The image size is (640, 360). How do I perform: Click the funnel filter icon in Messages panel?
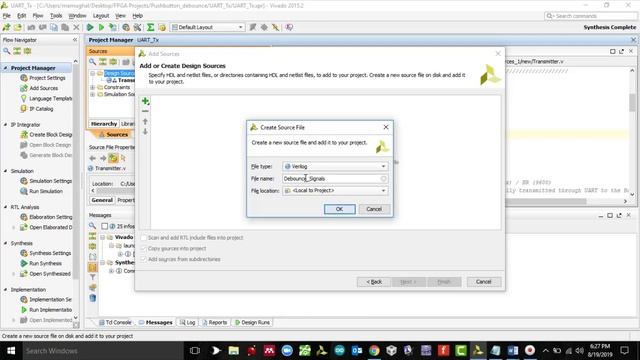pos(93,277)
